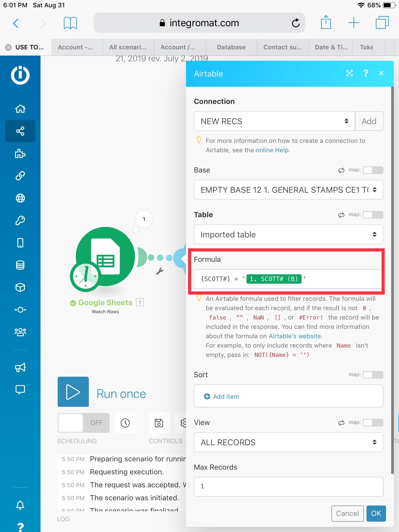The width and height of the screenshot is (399, 532).
Task: Open the schedule clock settings button
Action: click(x=125, y=423)
